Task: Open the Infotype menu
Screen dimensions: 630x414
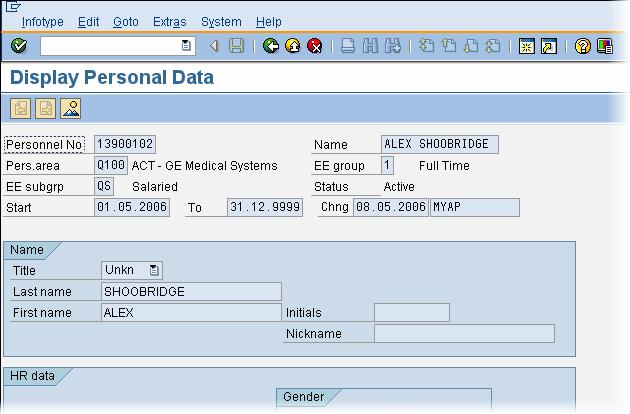Action: (x=44, y=21)
